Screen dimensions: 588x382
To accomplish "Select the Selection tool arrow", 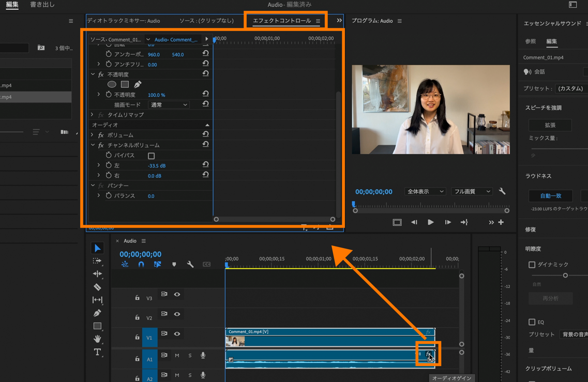I will (97, 248).
